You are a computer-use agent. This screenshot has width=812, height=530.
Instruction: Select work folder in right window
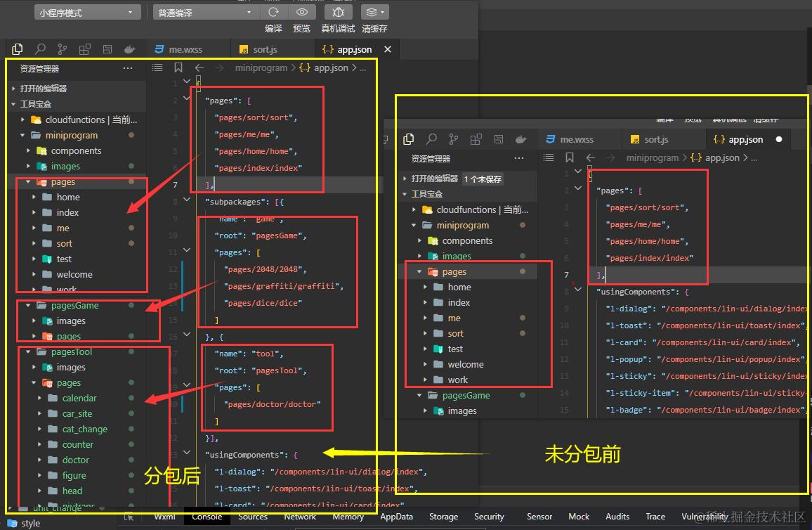pyautogui.click(x=458, y=380)
